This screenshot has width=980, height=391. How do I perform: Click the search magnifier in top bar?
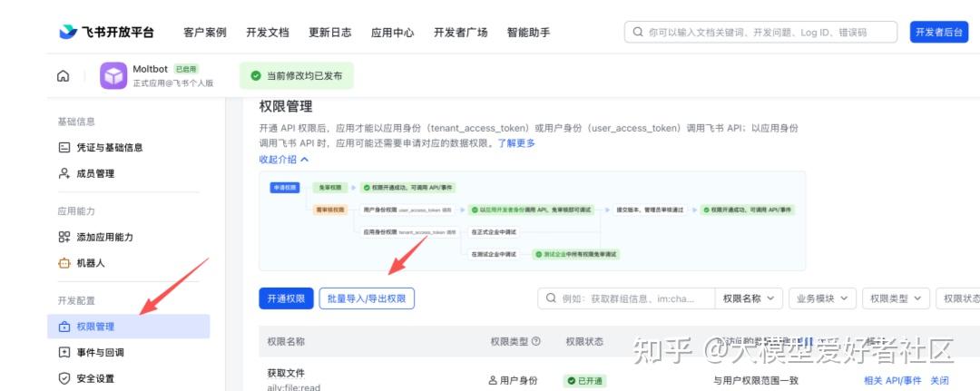[x=638, y=32]
